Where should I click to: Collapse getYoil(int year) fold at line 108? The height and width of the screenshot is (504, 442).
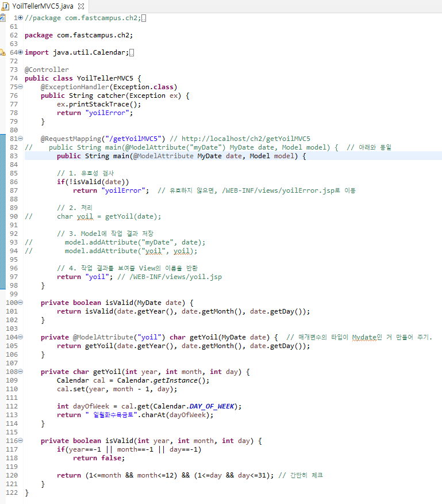[21, 372]
